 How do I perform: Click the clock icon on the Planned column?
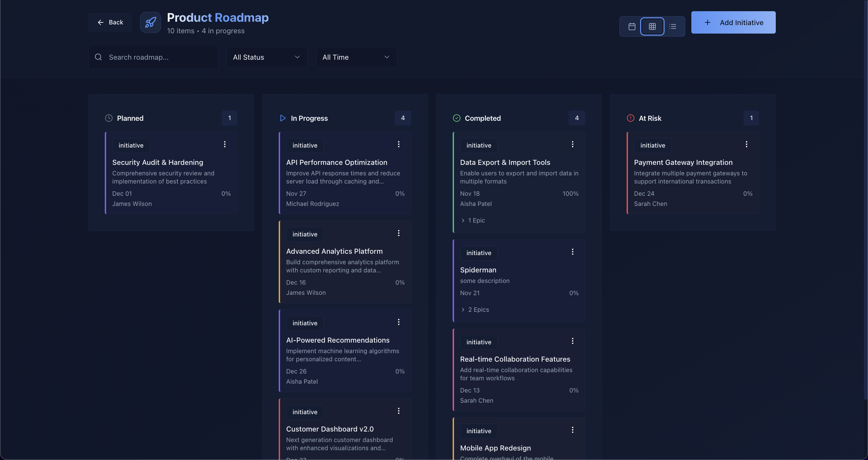108,118
